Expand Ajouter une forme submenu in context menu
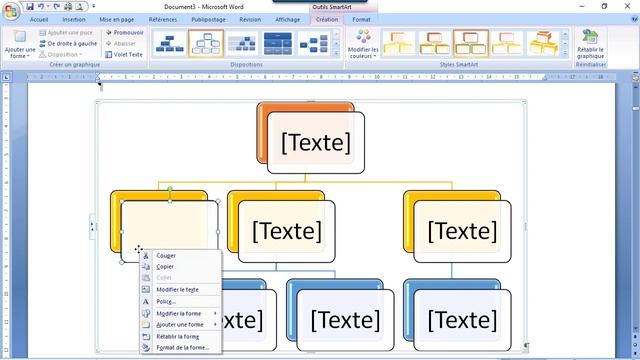This screenshot has height=360, width=640. [x=181, y=324]
